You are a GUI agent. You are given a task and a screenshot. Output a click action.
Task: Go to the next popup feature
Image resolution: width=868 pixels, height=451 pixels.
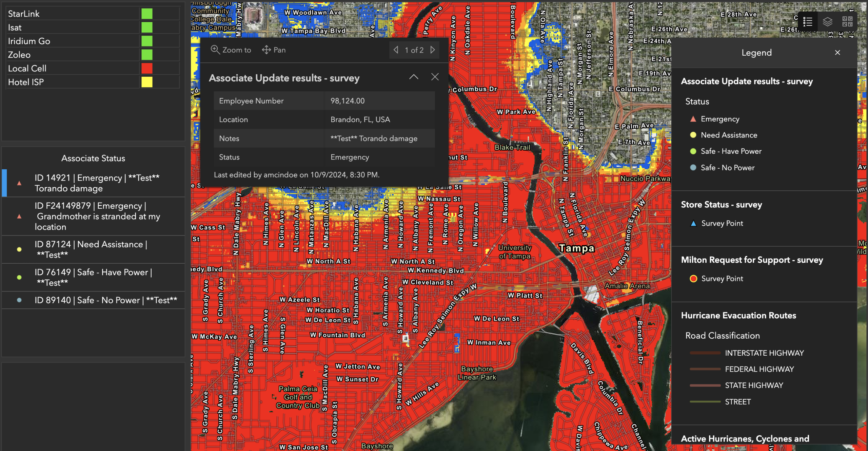(433, 50)
